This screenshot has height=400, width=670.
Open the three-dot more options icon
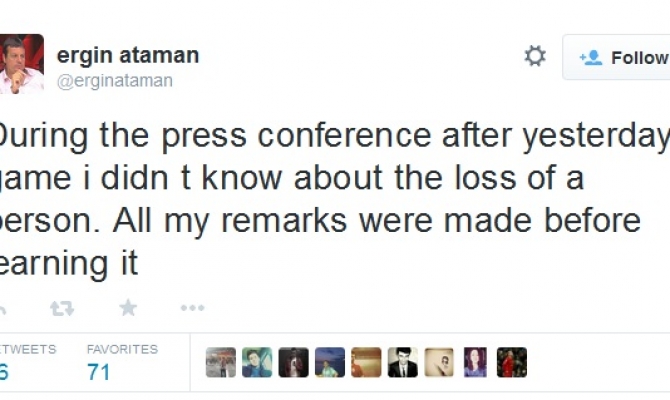[x=192, y=308]
